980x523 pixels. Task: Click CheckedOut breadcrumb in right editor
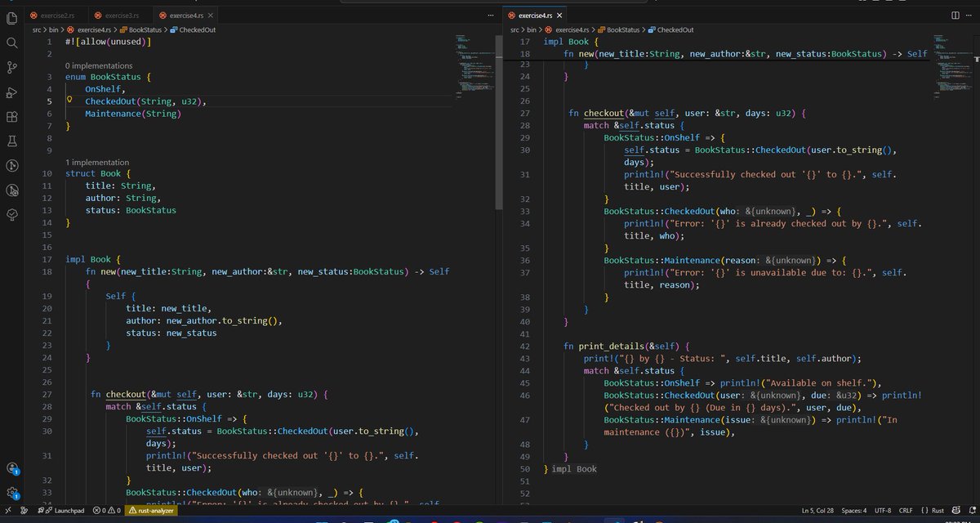(x=670, y=29)
